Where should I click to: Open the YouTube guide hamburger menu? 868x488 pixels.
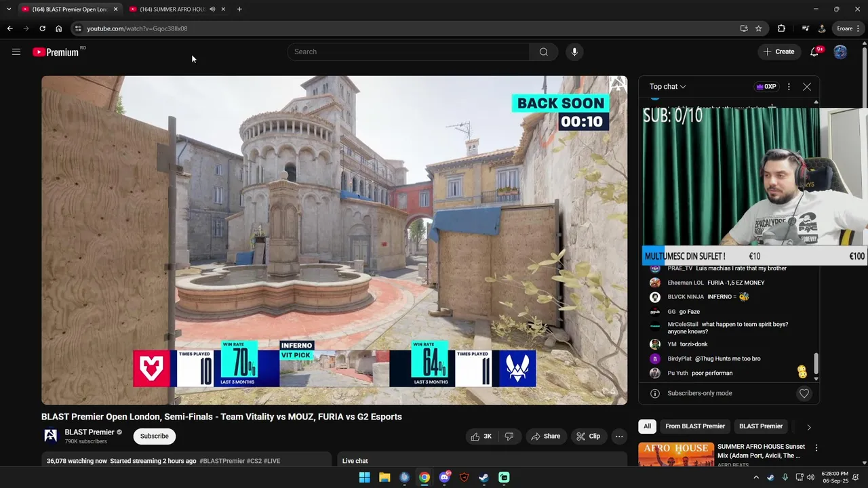(16, 52)
